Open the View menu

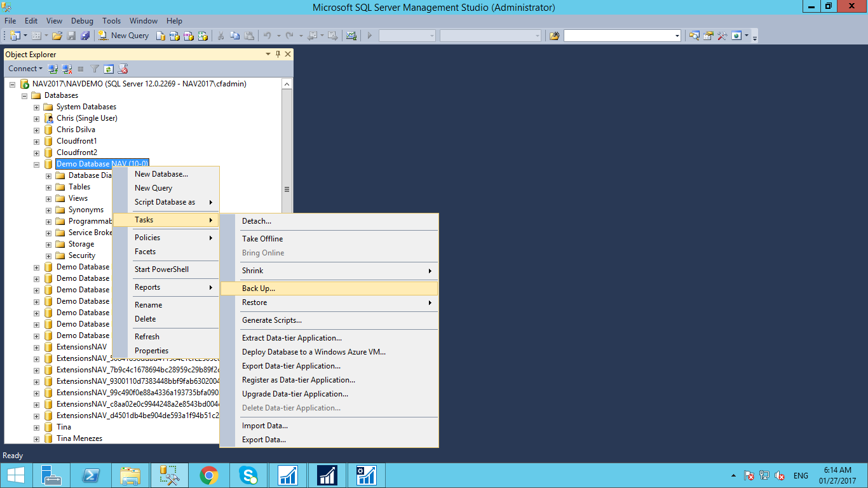pyautogui.click(x=55, y=21)
